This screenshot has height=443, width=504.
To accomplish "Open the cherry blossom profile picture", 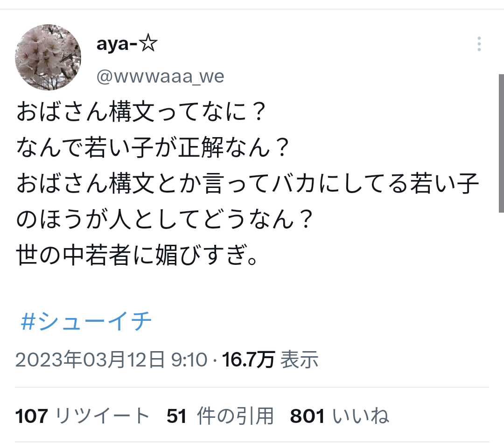I will 48,57.
